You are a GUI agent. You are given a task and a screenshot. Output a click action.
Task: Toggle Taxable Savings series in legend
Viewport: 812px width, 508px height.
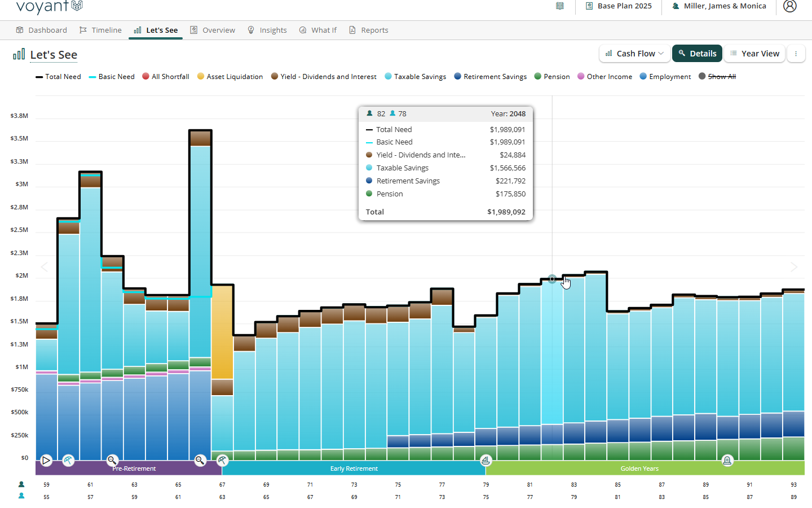415,77
